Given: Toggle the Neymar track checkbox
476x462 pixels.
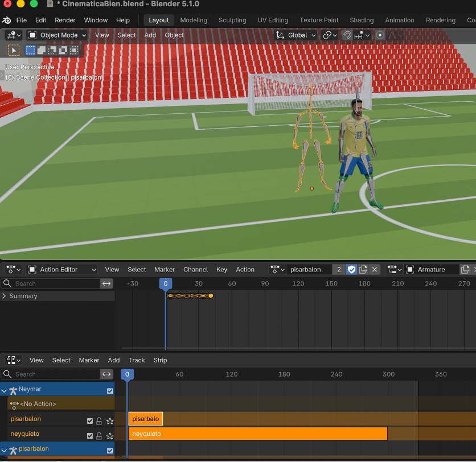Looking at the screenshot, I should [111, 390].
